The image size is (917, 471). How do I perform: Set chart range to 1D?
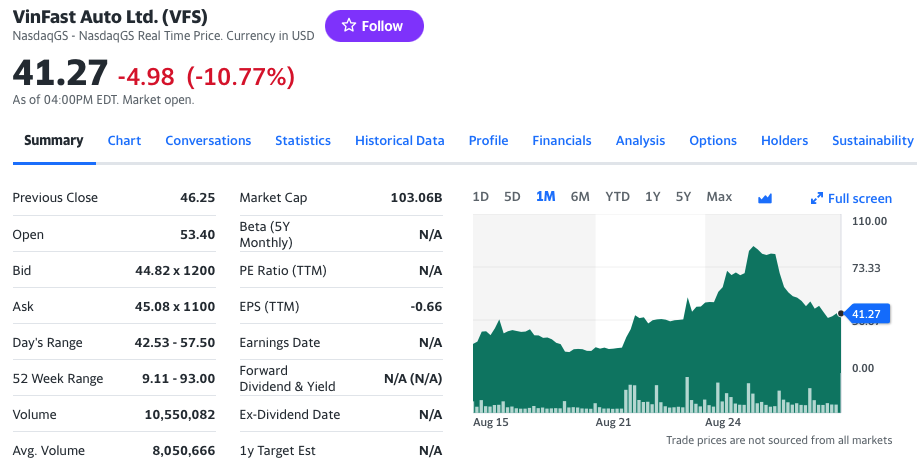(x=481, y=197)
